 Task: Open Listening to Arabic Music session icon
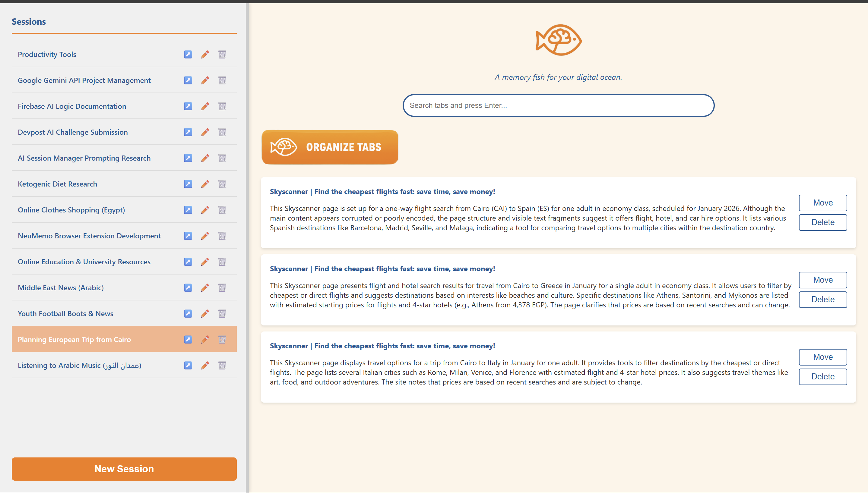tap(188, 365)
